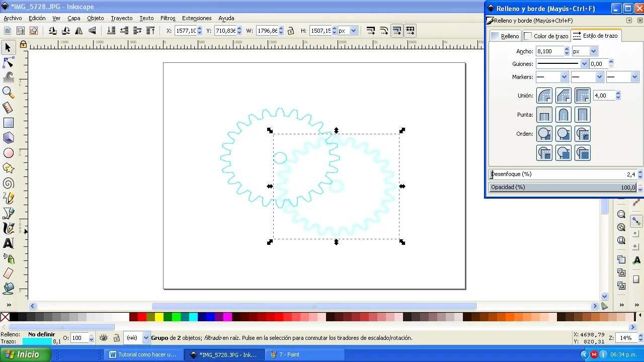Screen dimensions: 644x362
Task: Toggle scale rounded corners option
Action: pos(384,31)
